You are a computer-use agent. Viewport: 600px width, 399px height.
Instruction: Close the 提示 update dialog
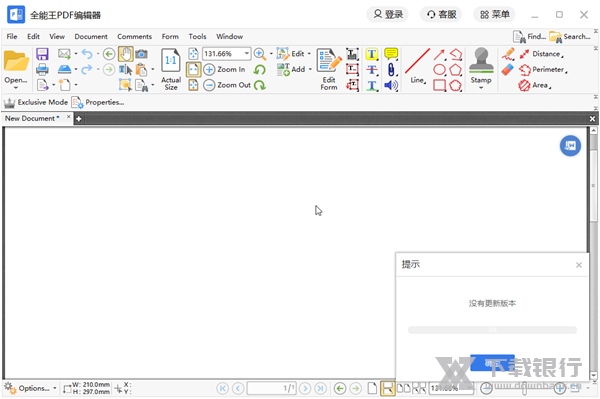pyautogui.click(x=579, y=265)
